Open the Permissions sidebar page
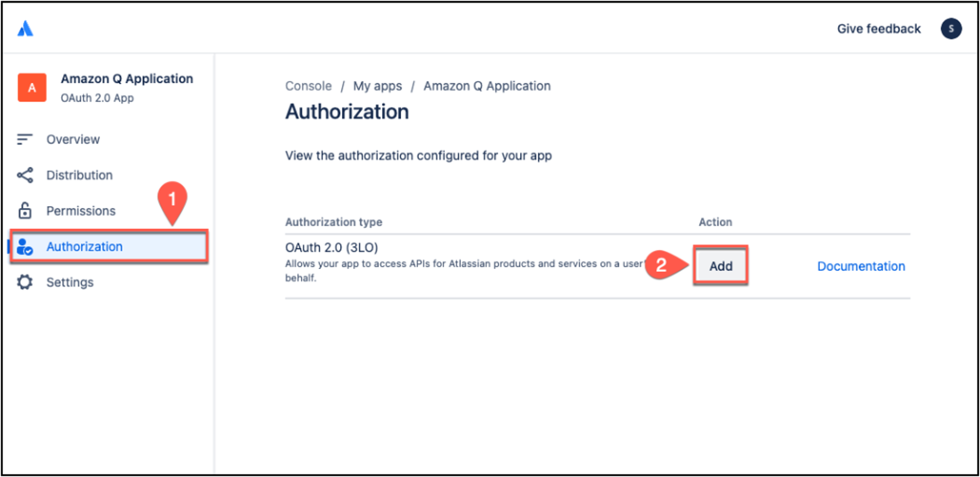The height and width of the screenshot is (477, 980). point(81,211)
